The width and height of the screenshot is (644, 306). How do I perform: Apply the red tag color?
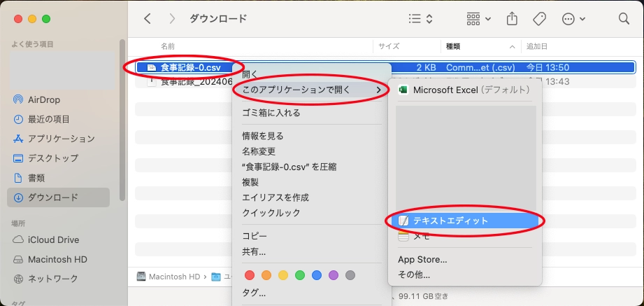tap(250, 275)
